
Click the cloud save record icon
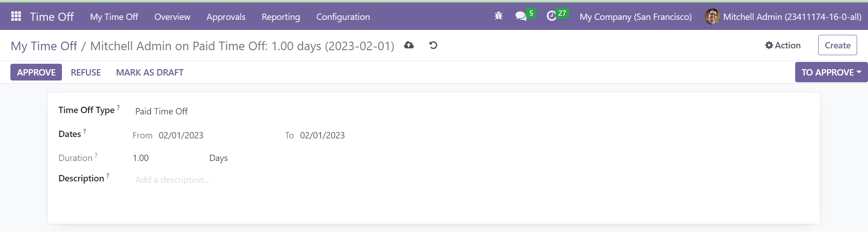409,45
